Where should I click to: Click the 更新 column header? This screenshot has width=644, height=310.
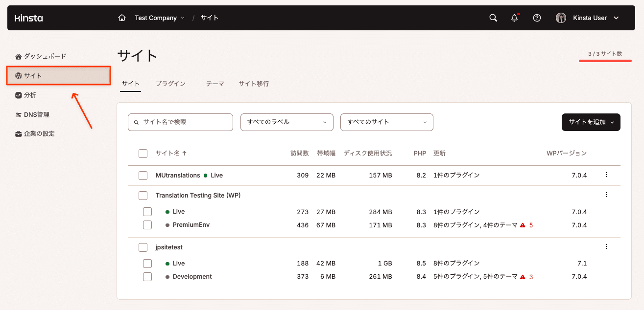[x=439, y=153]
